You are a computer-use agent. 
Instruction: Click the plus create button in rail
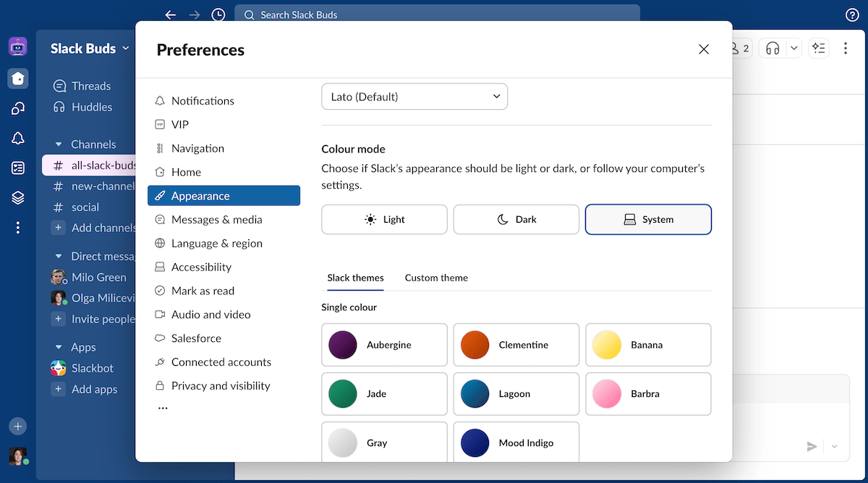pos(18,426)
